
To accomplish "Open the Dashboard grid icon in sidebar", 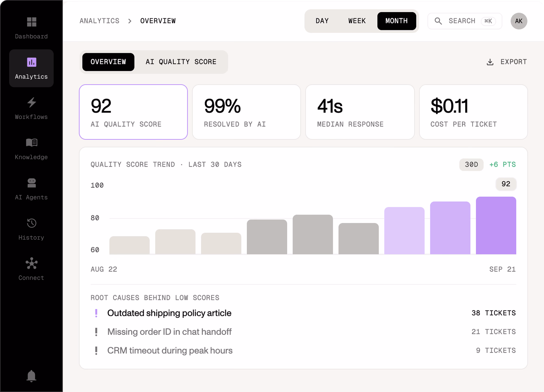I will click(x=32, y=22).
